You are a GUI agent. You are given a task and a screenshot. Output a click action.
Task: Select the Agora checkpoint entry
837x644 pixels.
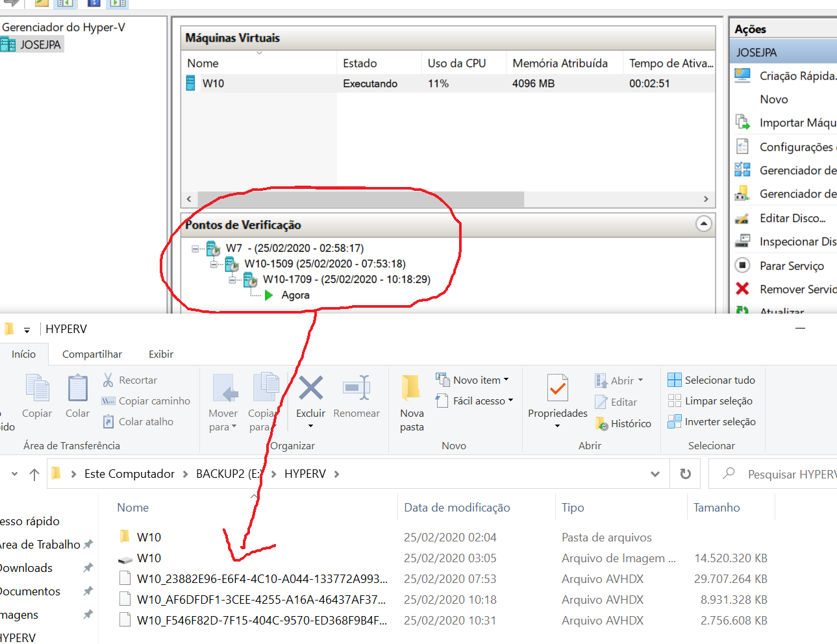click(x=295, y=295)
